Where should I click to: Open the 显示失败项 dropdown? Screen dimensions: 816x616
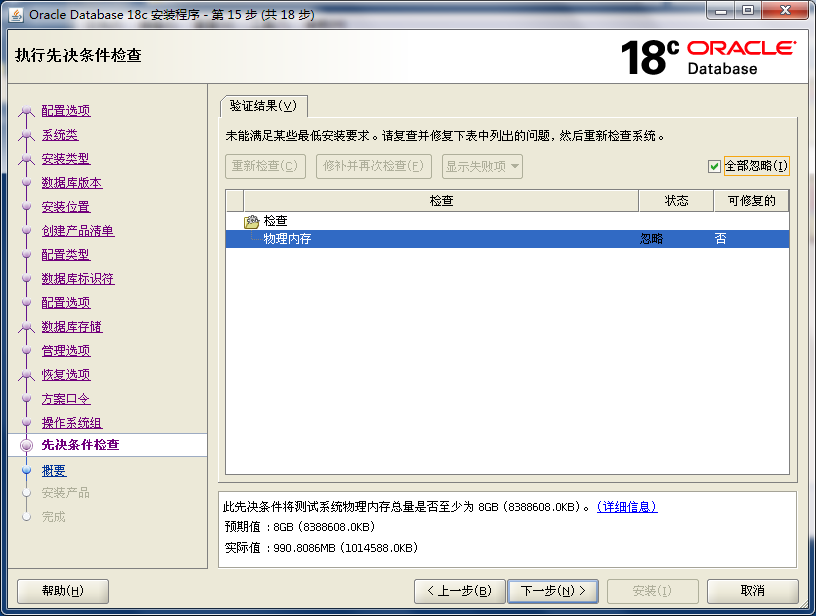pyautogui.click(x=482, y=166)
